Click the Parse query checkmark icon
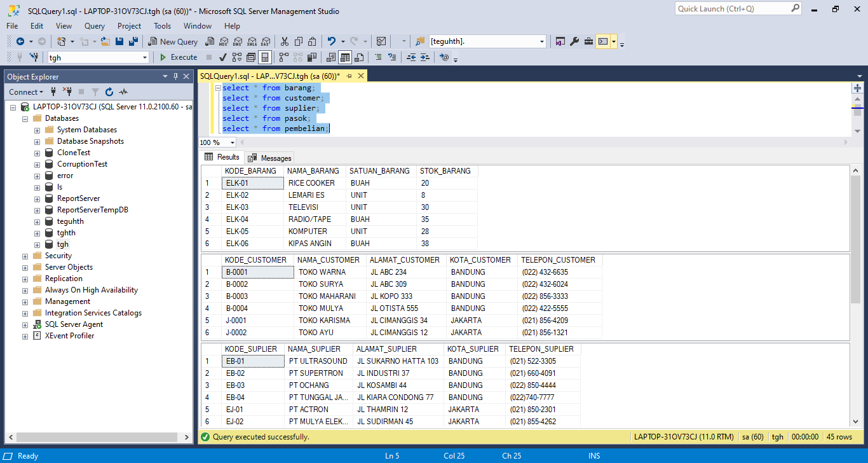This screenshot has height=463, width=868. [x=224, y=57]
